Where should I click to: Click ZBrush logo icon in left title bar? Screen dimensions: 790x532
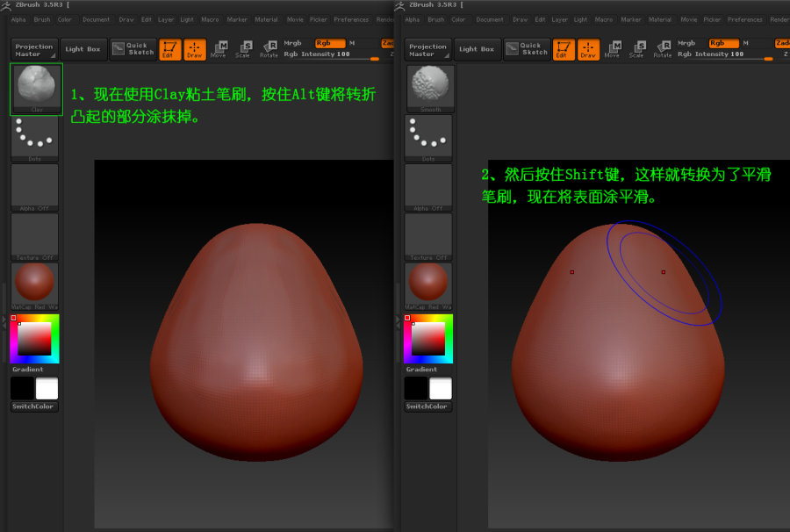[5, 5]
